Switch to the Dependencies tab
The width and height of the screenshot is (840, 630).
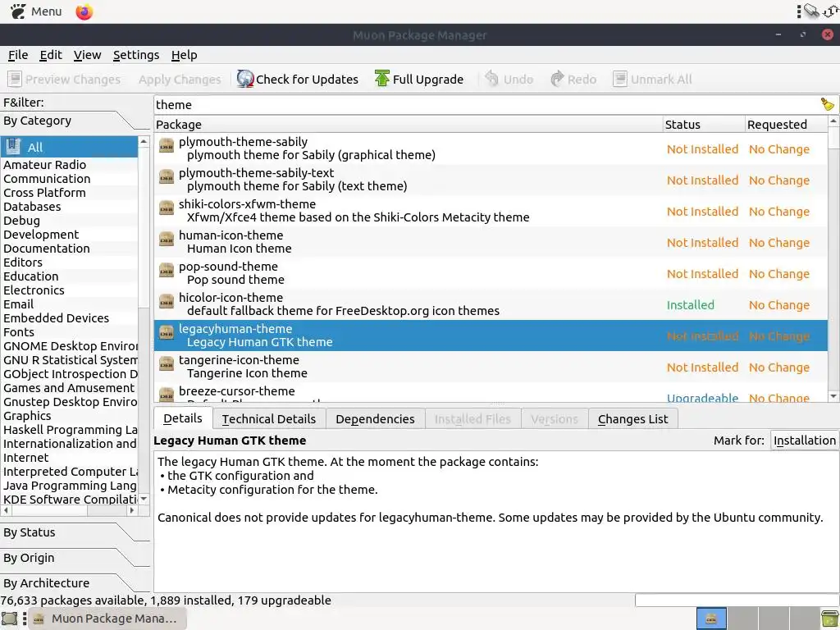point(375,419)
